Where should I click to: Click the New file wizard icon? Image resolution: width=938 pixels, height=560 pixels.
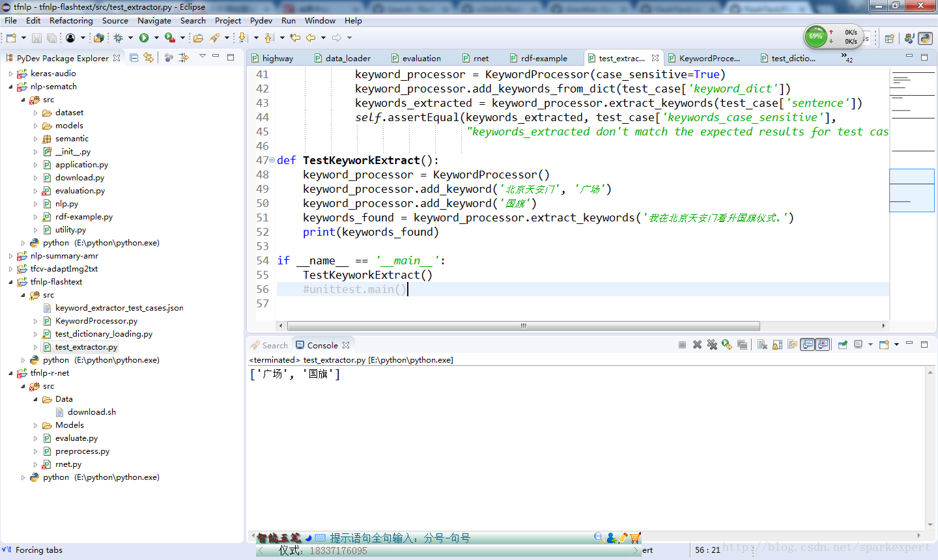[x=11, y=38]
